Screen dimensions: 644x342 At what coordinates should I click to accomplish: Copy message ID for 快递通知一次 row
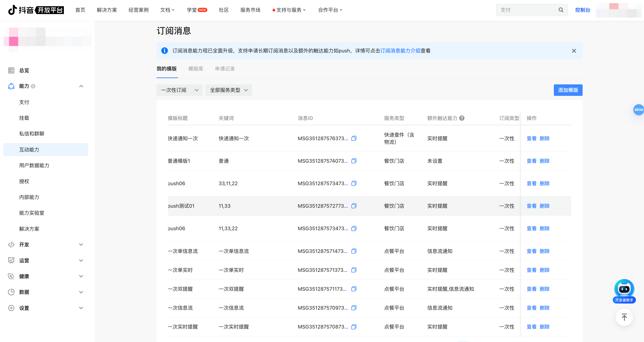[354, 138]
